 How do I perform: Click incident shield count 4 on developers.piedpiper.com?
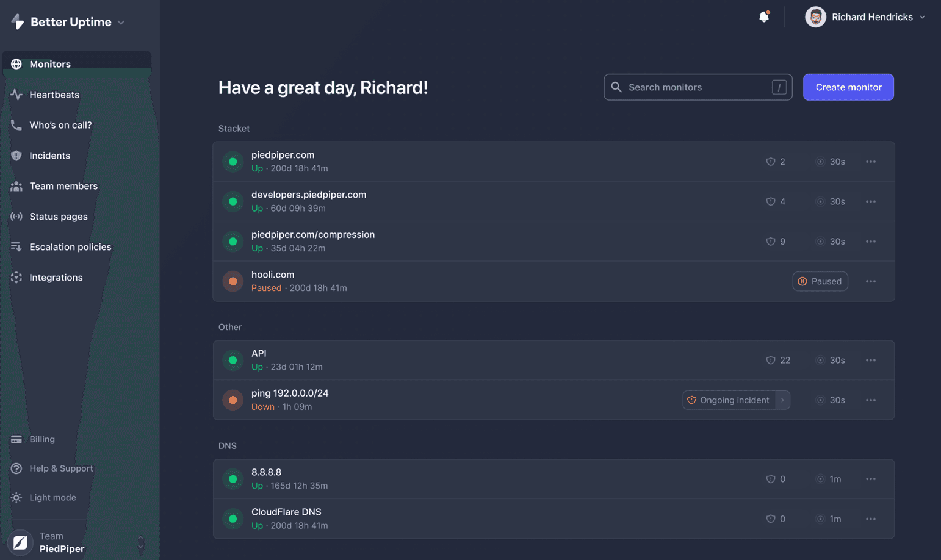776,201
